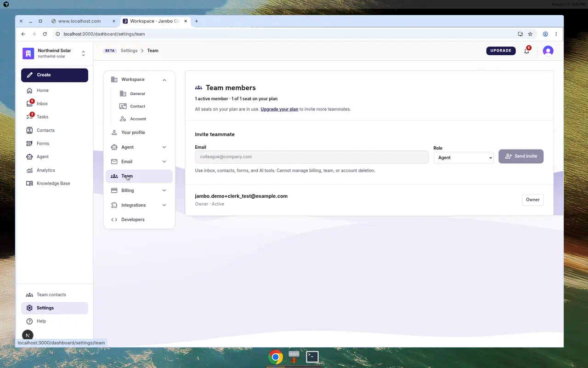The width and height of the screenshot is (588, 368).
Task: Click the colleague@company.com email field
Action: (x=311, y=157)
